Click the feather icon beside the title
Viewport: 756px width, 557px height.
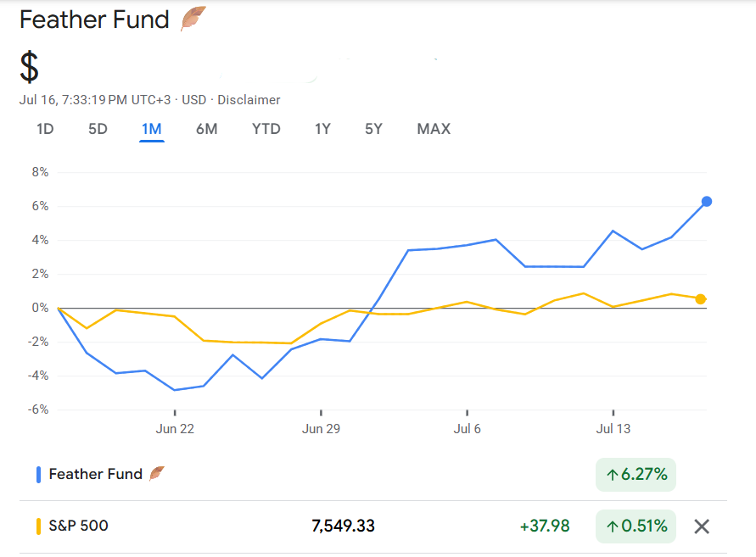(x=193, y=19)
